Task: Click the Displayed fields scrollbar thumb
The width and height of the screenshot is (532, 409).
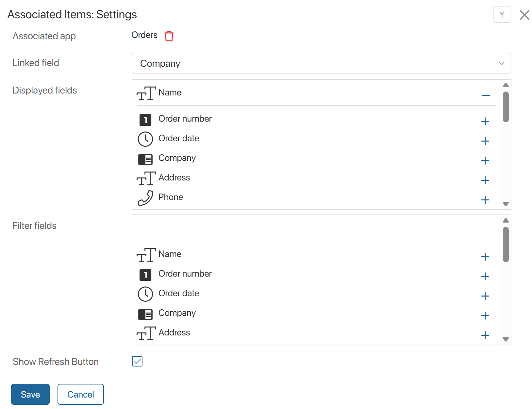Action: pos(506,107)
